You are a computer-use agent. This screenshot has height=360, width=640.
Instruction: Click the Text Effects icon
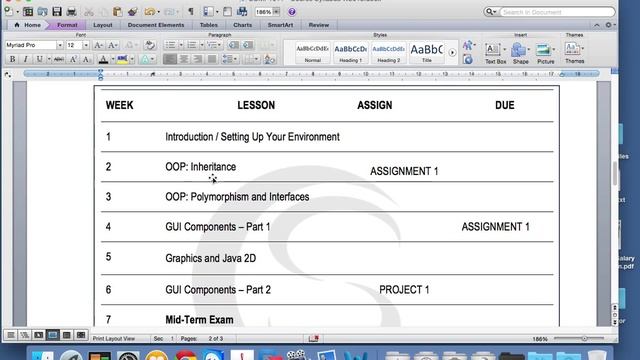click(145, 60)
